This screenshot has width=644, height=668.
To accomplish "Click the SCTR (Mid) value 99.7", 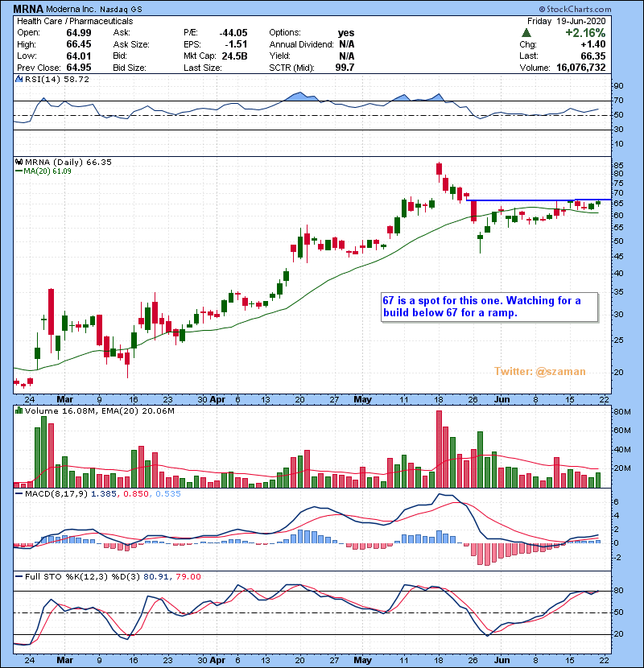I will (345, 68).
